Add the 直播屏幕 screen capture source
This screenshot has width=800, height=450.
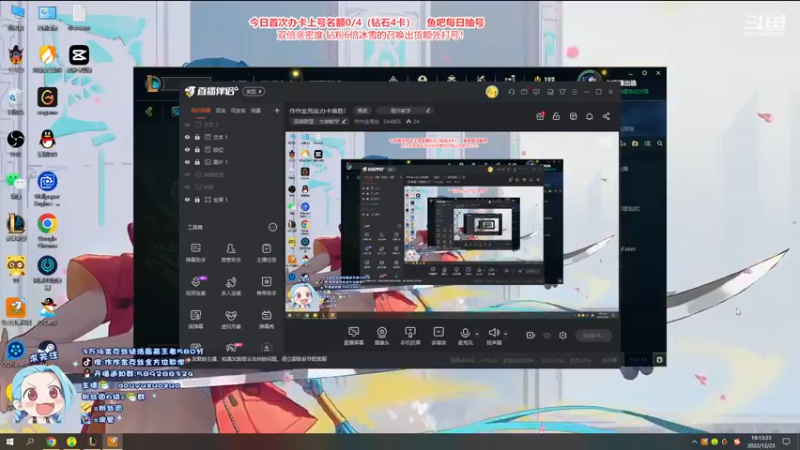tap(354, 336)
